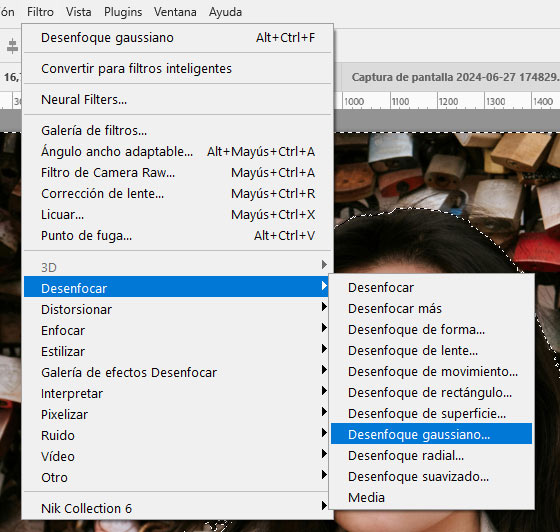Click the 1200 mark on horizontal ruler
Viewport: 560px width, 532px height.
[448, 102]
